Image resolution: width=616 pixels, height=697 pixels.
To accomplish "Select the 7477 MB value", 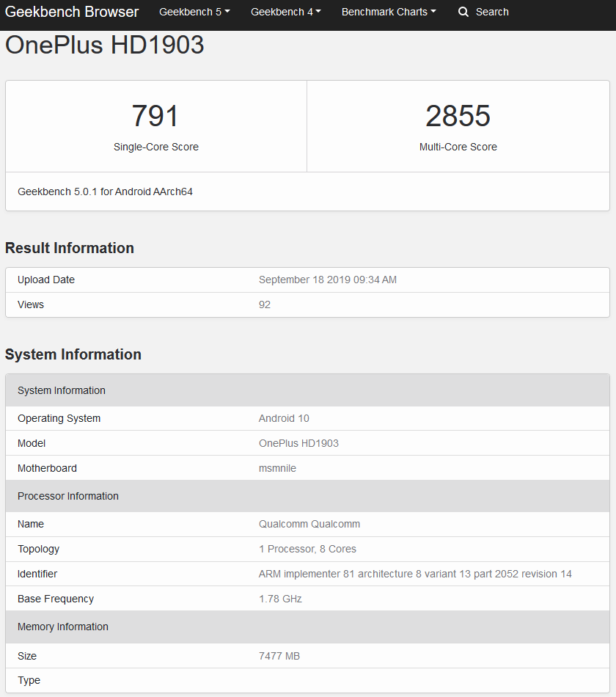I will click(279, 656).
